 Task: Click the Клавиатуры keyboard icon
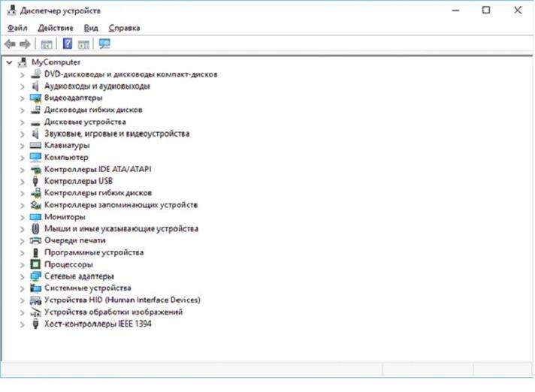pyautogui.click(x=35, y=146)
